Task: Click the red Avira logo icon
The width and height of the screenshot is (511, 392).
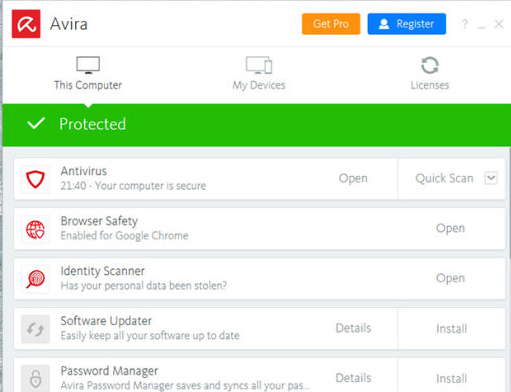Action: coord(26,24)
